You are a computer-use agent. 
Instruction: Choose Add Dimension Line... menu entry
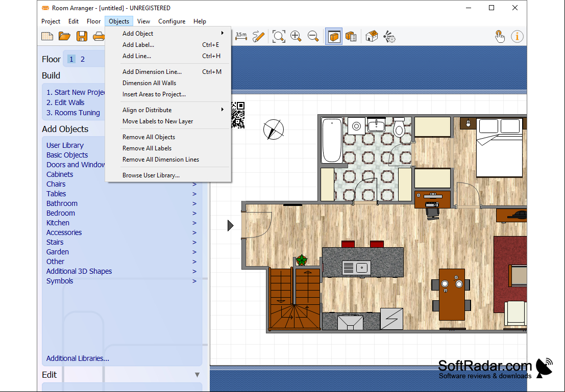tap(168, 72)
